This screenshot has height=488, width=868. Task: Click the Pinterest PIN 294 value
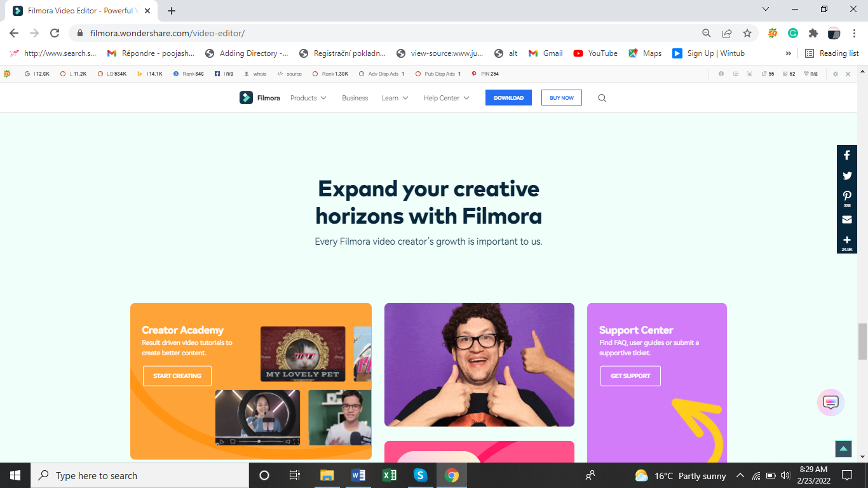click(485, 74)
